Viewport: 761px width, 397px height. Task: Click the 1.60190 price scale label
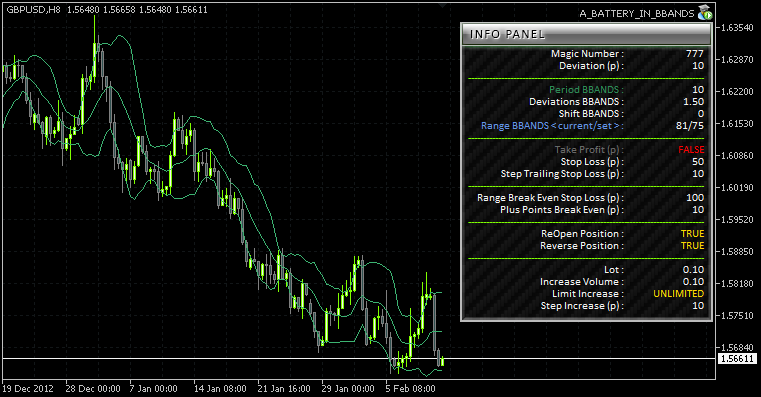point(738,187)
